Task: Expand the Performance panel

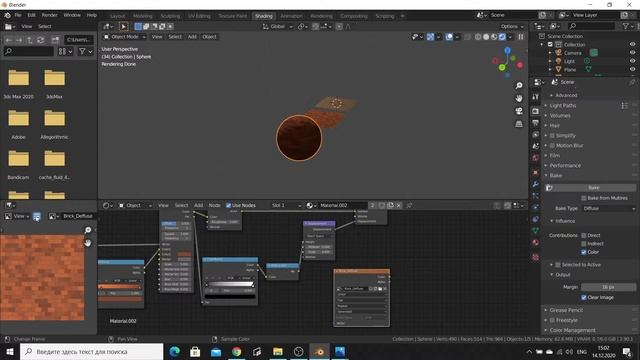Action: (565, 166)
